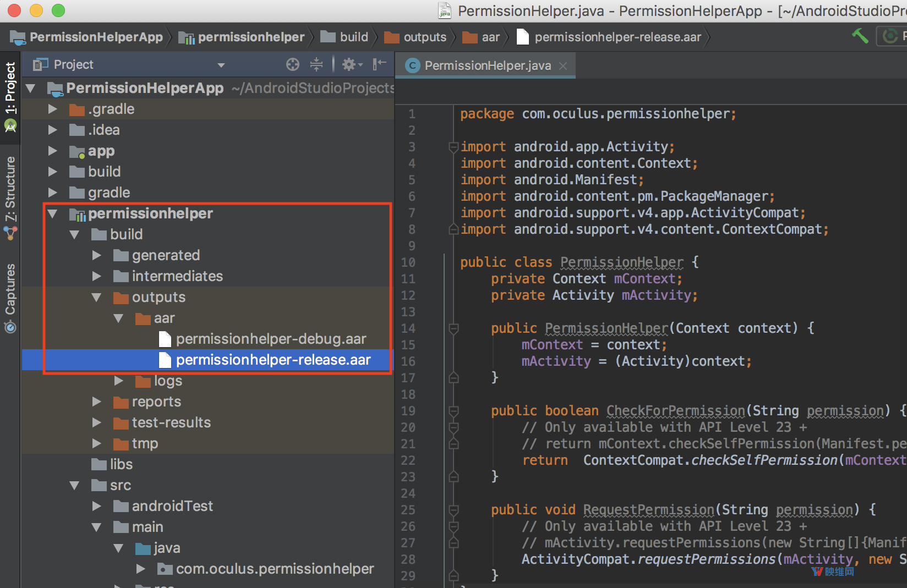907x588 pixels.
Task: Click the Scroll from Source target icon
Action: [293, 65]
